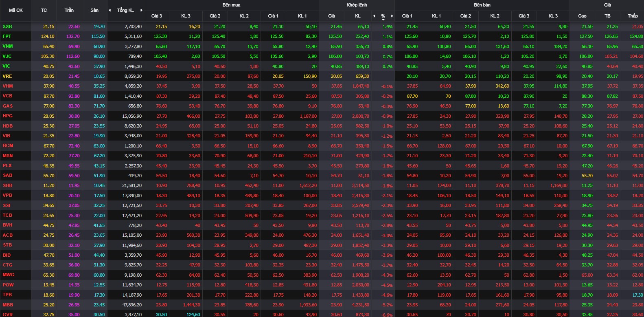Select the VRE ticker
Screen dimensions: 644x317
[7, 76]
